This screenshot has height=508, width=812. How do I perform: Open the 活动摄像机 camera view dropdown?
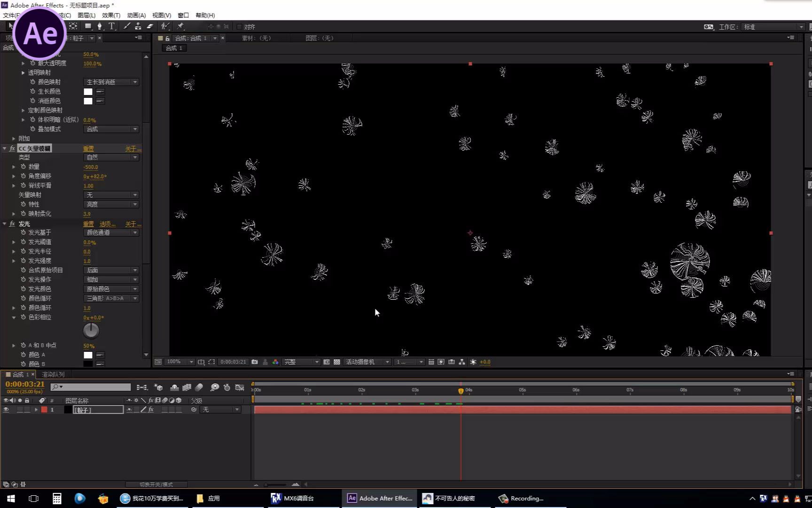click(367, 362)
